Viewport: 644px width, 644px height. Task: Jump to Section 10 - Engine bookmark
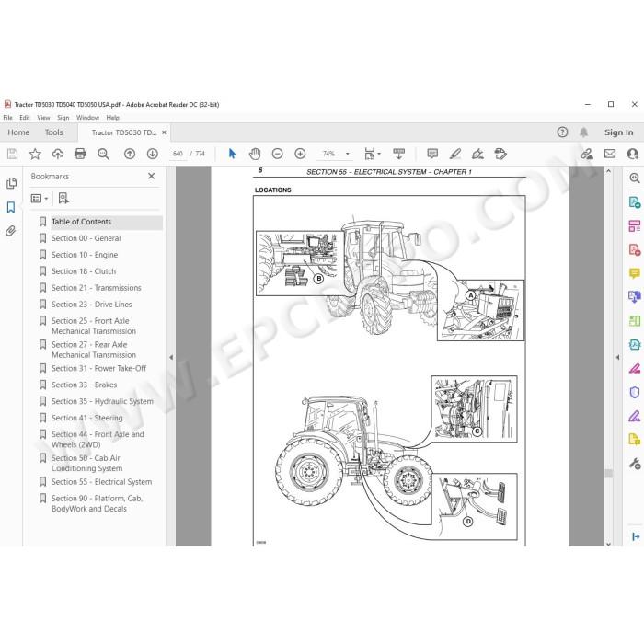tap(85, 255)
